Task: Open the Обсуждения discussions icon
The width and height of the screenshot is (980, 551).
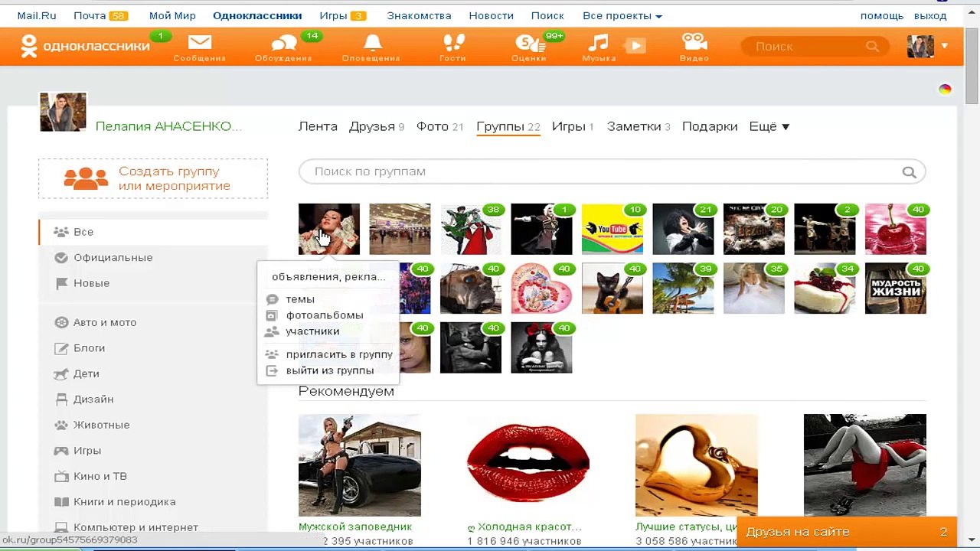Action: click(x=283, y=47)
